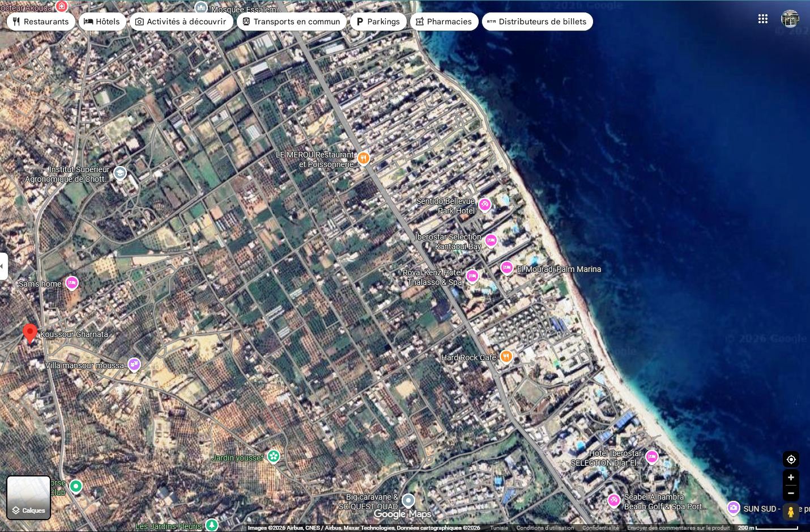The image size is (810, 532).
Task: Select the Pharmacies category chip
Action: click(443, 22)
